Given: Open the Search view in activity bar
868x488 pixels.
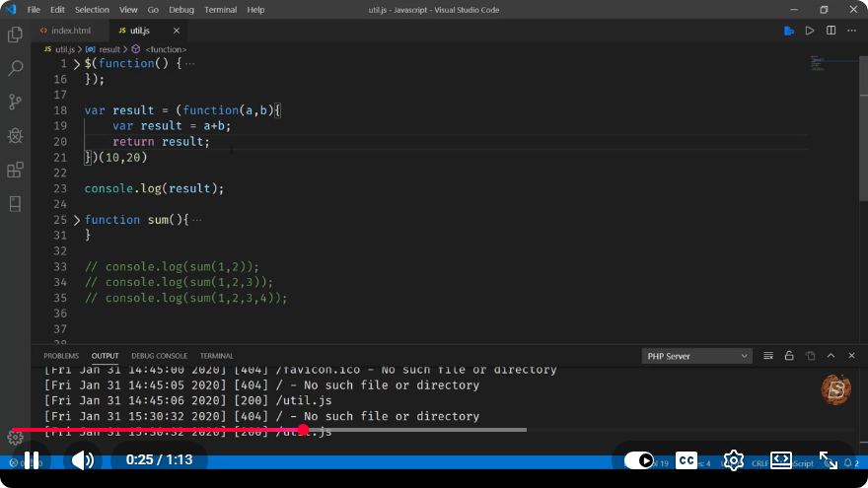Looking at the screenshot, I should coord(15,68).
